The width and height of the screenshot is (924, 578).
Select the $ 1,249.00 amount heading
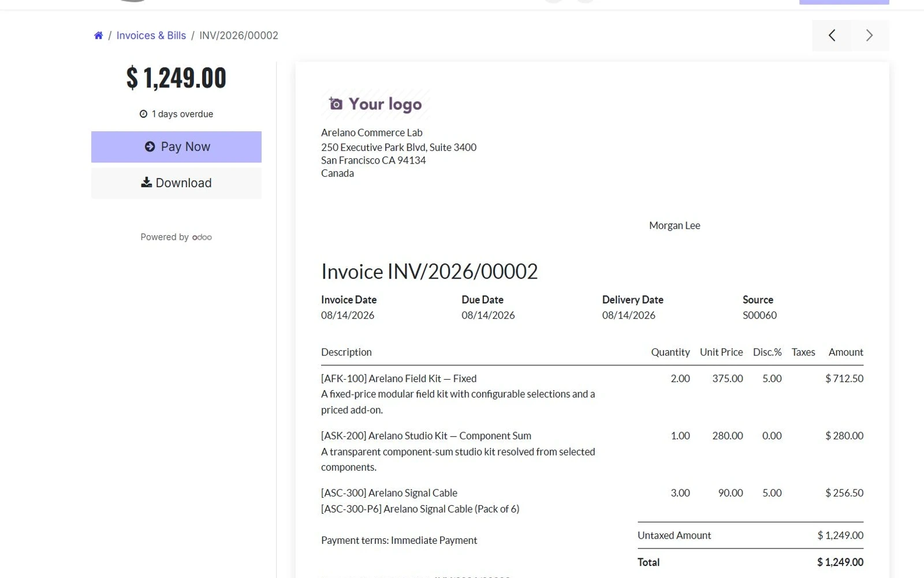(176, 78)
